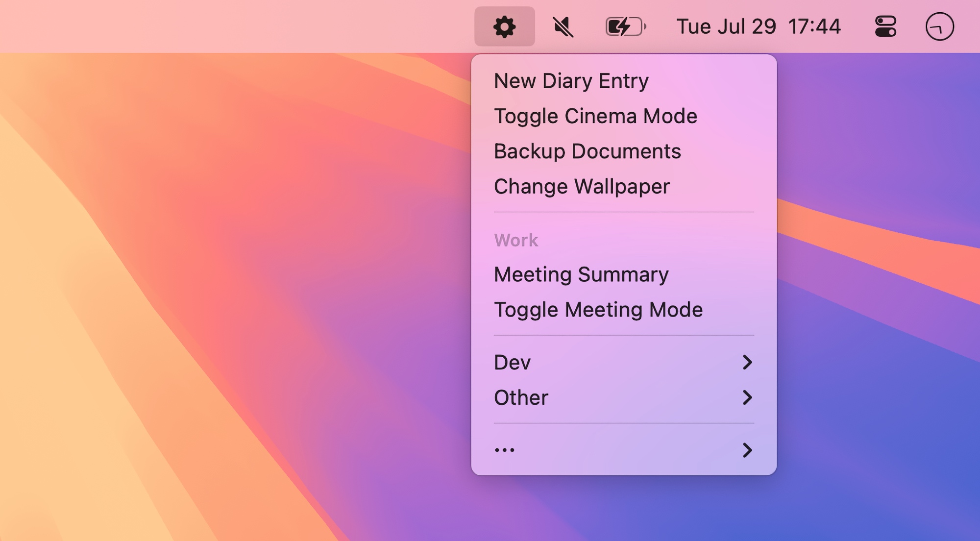Open Control Center toggles icon
The height and width of the screenshot is (541, 980).
coord(885,26)
